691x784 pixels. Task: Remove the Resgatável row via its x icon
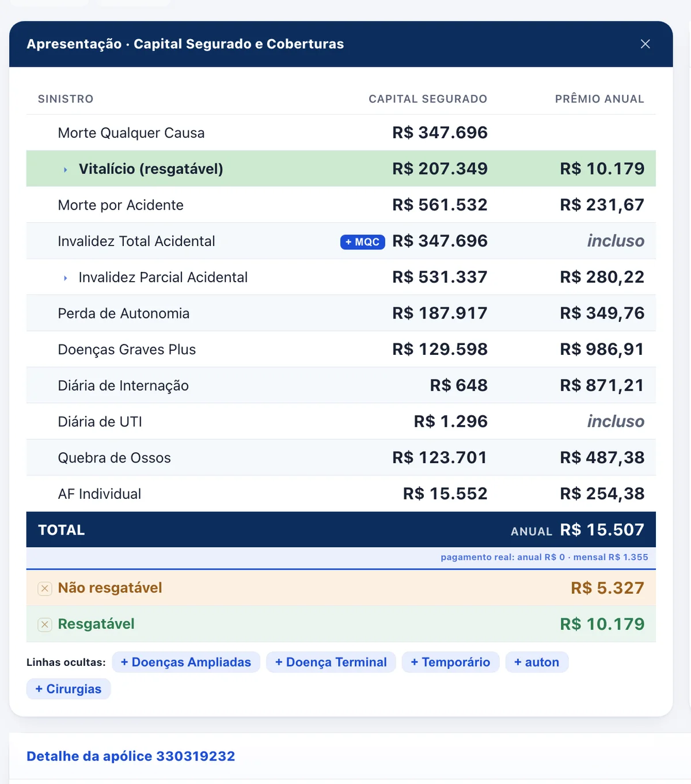45,624
